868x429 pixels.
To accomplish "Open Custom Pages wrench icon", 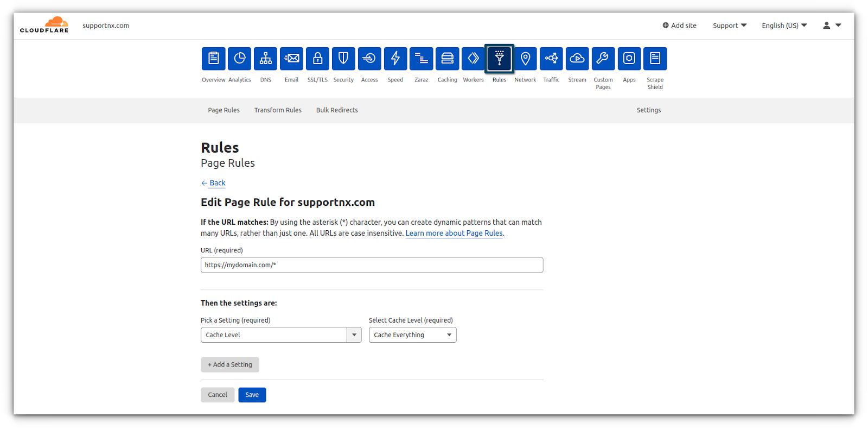I will coord(603,59).
